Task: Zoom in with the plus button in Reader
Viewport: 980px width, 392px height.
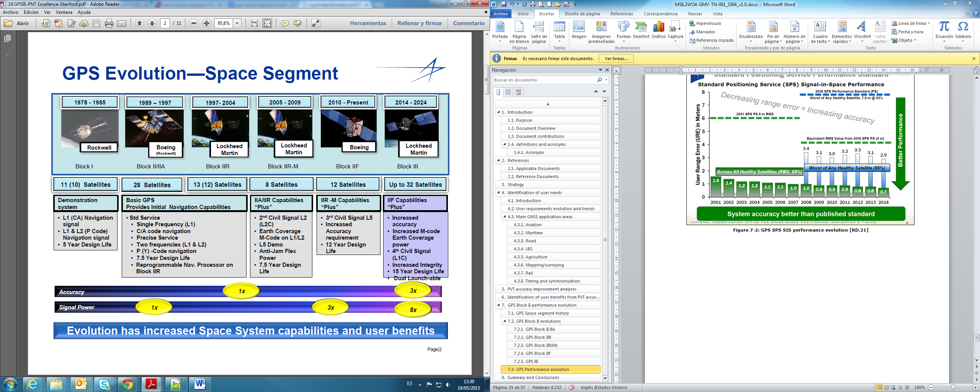Action: tap(207, 23)
